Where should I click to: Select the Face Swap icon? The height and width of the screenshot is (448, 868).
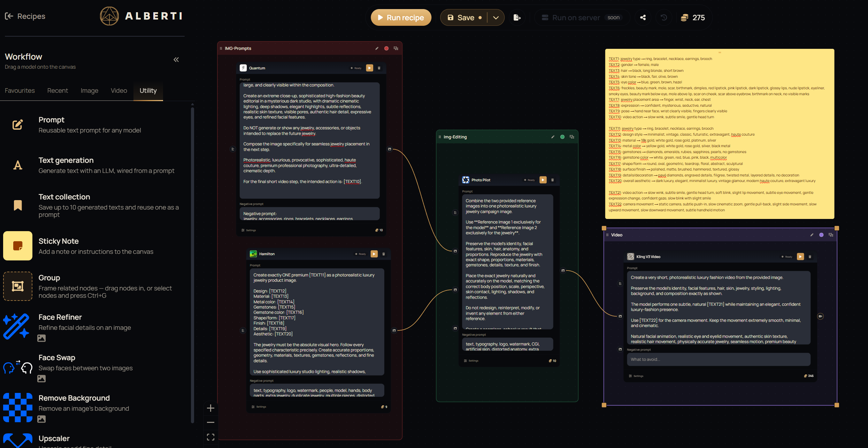point(18,367)
